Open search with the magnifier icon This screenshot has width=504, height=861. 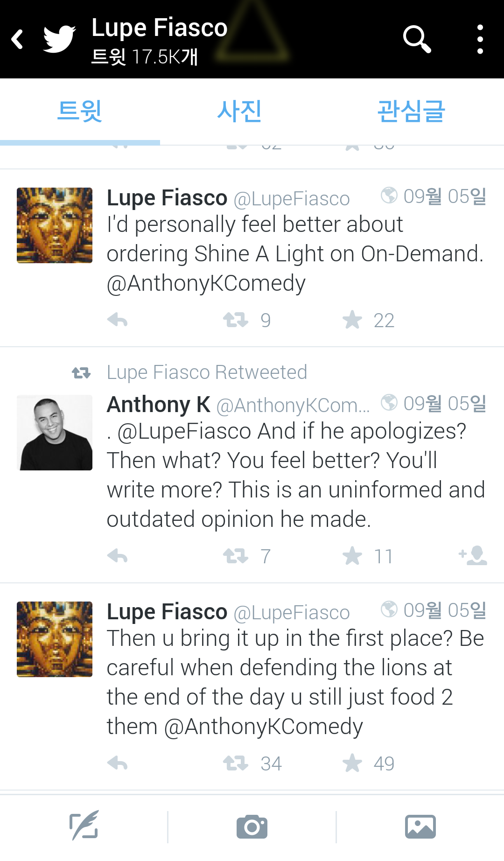417,39
